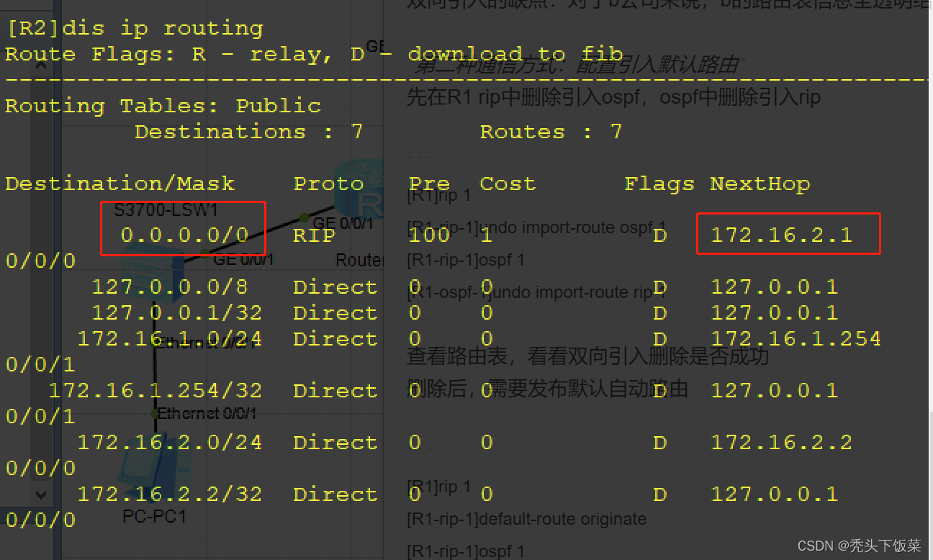Click the '[R1-ospf-1]undo import-route rip 1' line
Viewport: 933px width, 560px height.
[x=537, y=292]
